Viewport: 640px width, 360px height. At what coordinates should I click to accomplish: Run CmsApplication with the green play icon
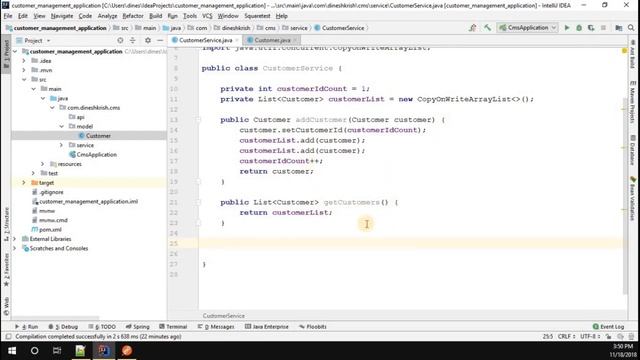pos(567,28)
